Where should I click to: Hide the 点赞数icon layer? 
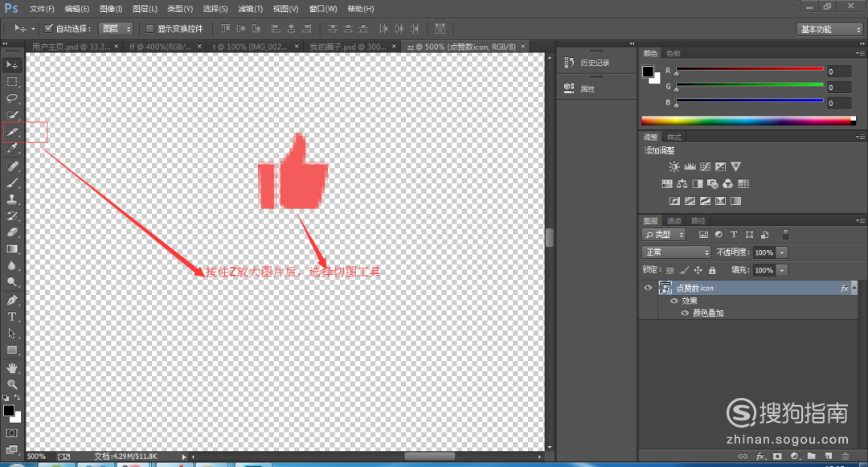[x=648, y=288]
